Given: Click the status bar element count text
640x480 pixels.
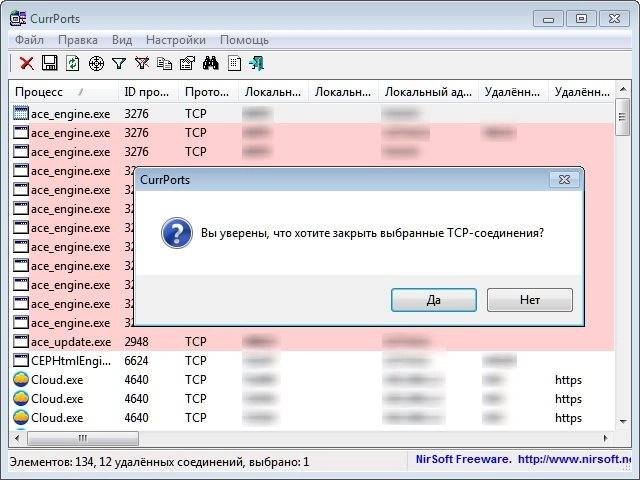Looking at the screenshot, I should 160,462.
